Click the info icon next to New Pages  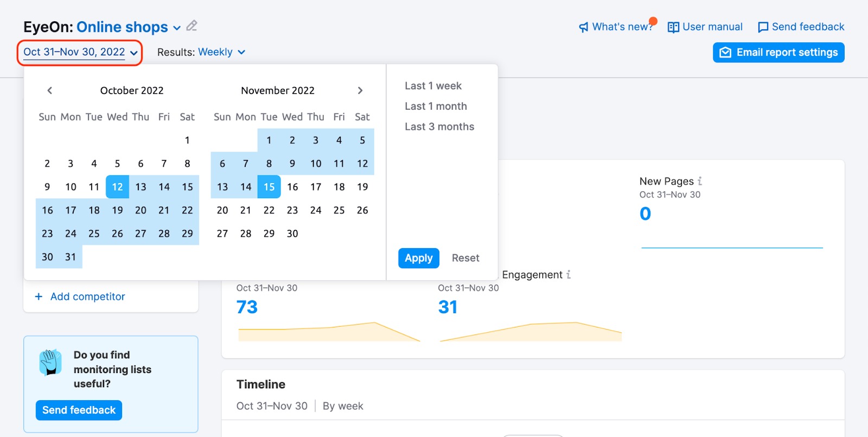700,181
